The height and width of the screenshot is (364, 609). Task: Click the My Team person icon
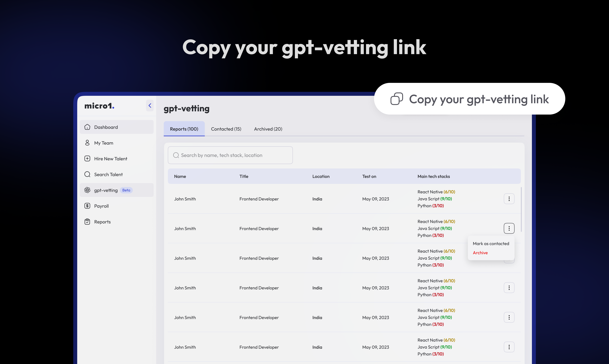point(87,143)
